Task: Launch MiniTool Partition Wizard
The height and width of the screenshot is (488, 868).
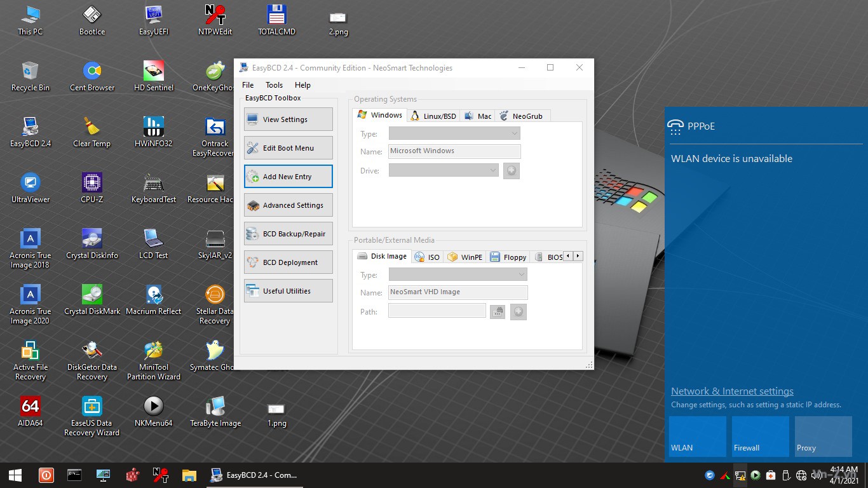Action: pos(154,360)
